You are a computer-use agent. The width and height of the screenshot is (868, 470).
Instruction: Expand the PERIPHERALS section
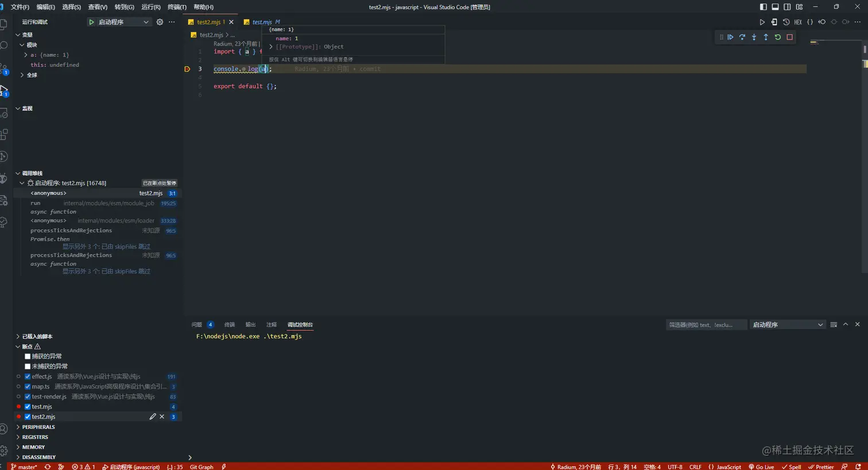(x=18, y=427)
